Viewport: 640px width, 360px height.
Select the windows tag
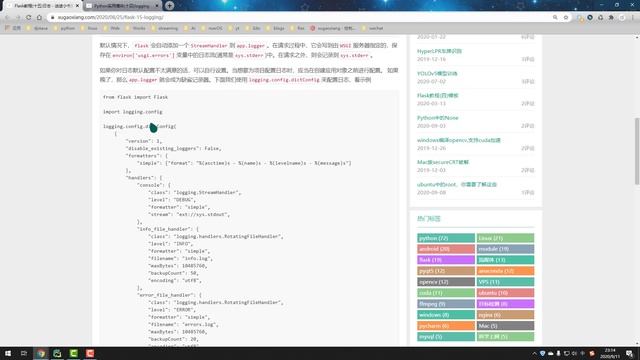(446, 315)
